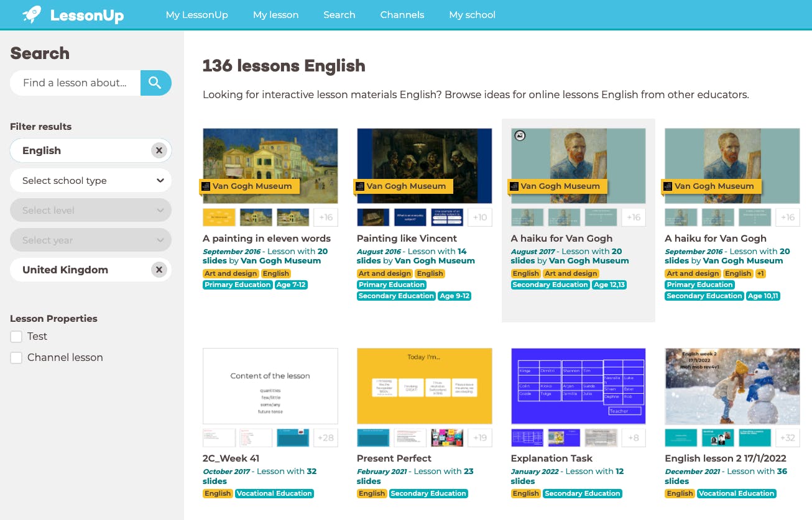Click the LessonUp rocket logo
This screenshot has width=812, height=520.
click(x=73, y=14)
